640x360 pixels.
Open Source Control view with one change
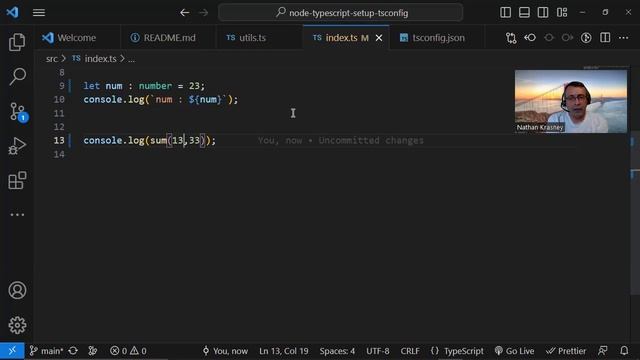pyautogui.click(x=18, y=111)
